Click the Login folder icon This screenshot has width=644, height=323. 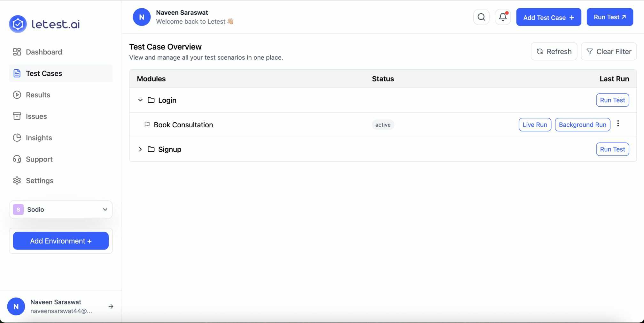pos(151,100)
